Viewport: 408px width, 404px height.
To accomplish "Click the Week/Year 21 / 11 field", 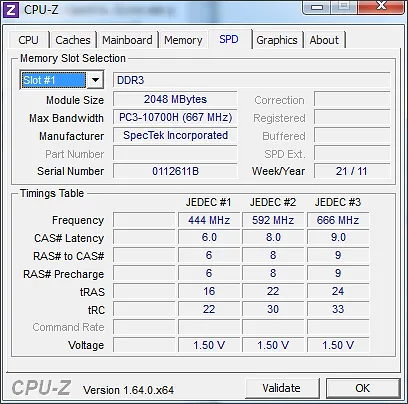I will pyautogui.click(x=352, y=171).
